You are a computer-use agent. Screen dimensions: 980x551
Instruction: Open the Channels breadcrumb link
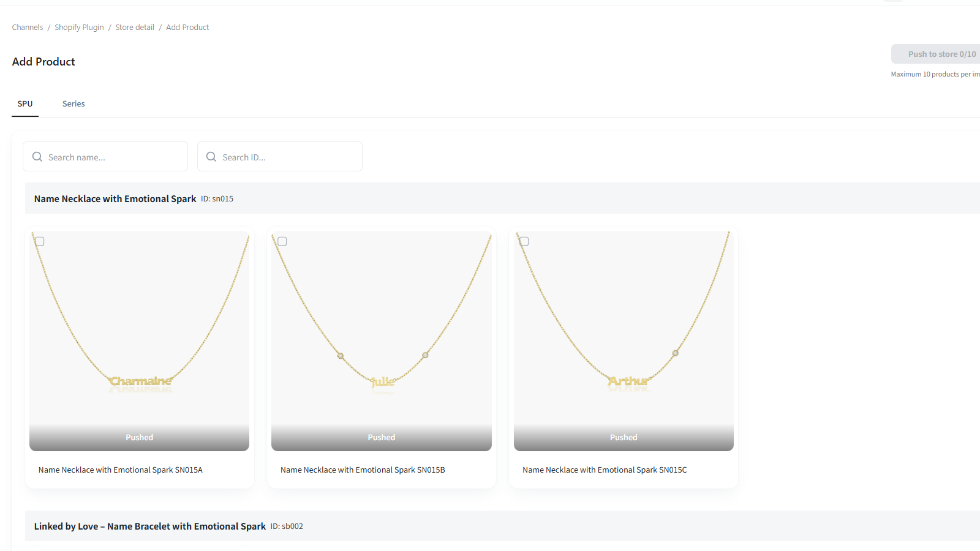point(28,27)
